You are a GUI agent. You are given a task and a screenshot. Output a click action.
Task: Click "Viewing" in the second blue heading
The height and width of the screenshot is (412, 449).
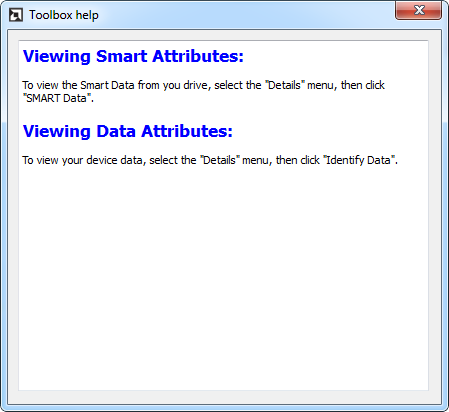tap(57, 131)
